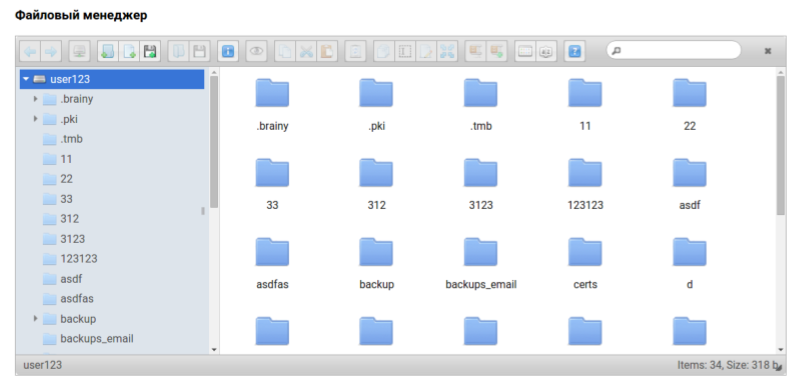Switch view mode with View icon
791x379 pixels.
[x=525, y=51]
